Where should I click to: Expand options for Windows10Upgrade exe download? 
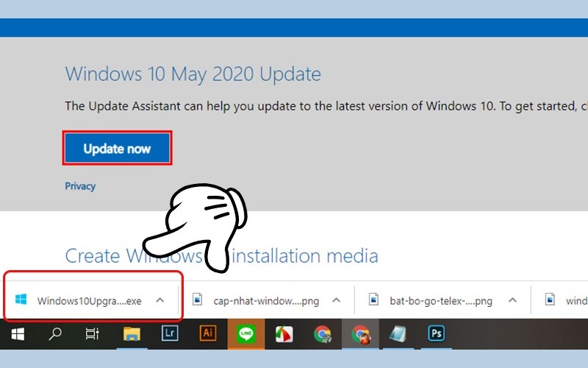[x=160, y=300]
